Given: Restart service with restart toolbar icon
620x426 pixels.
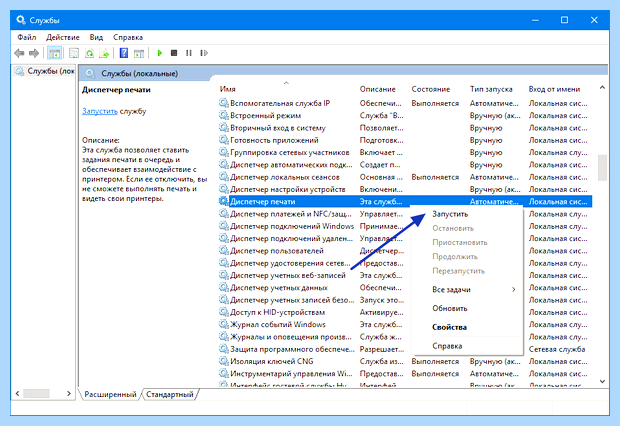Looking at the screenshot, I should [204, 53].
